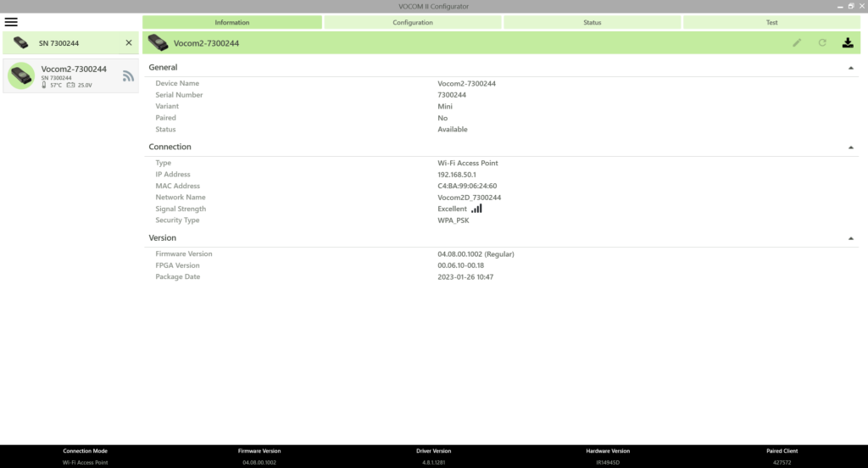The image size is (868, 468).
Task: Open the Status tab
Action: (x=592, y=22)
